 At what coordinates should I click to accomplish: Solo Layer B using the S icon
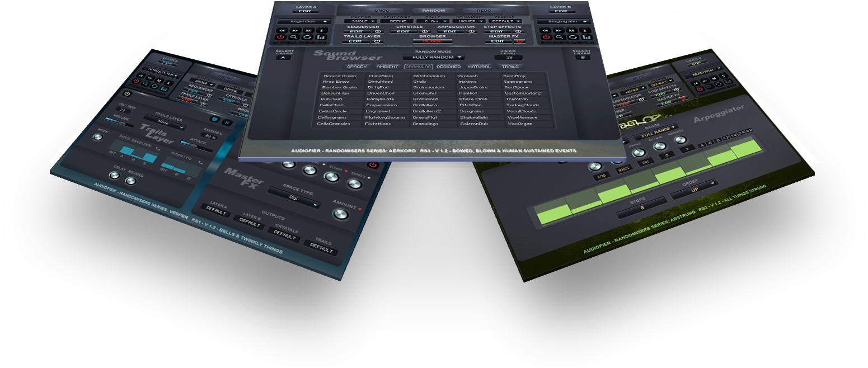pos(586,31)
